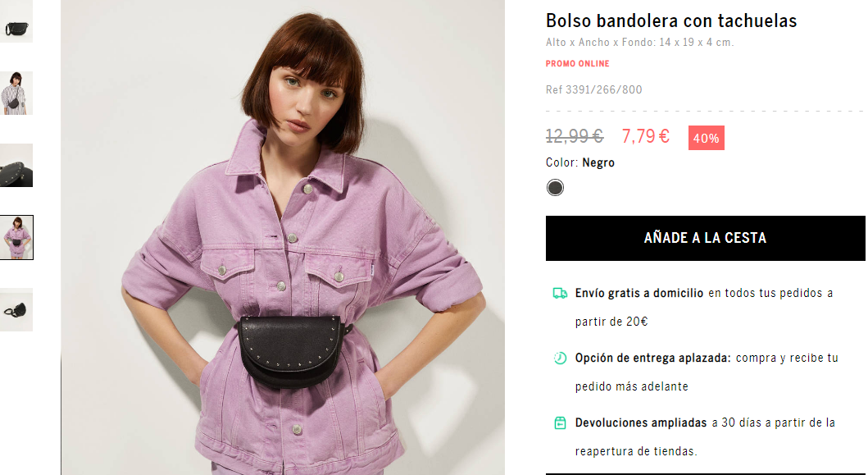Click the reference number Ref 3391/266/800
The image size is (868, 475).
tap(593, 89)
